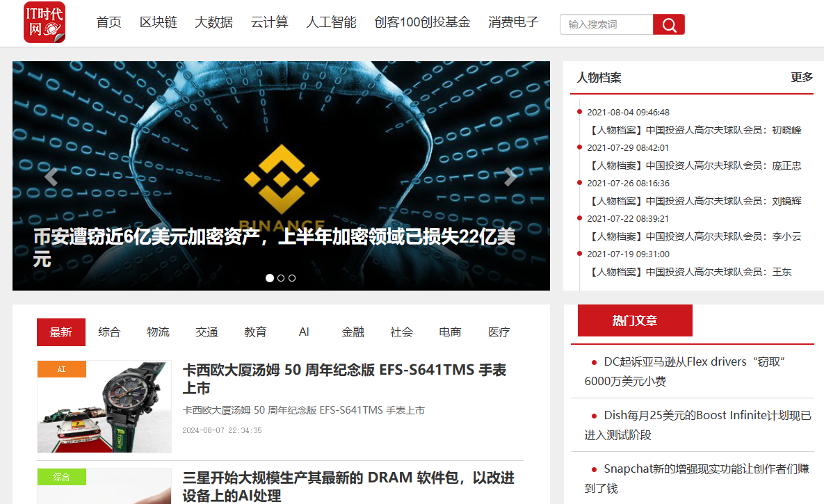Switch to the 电商 category tab
The height and width of the screenshot is (504, 824).
click(450, 332)
